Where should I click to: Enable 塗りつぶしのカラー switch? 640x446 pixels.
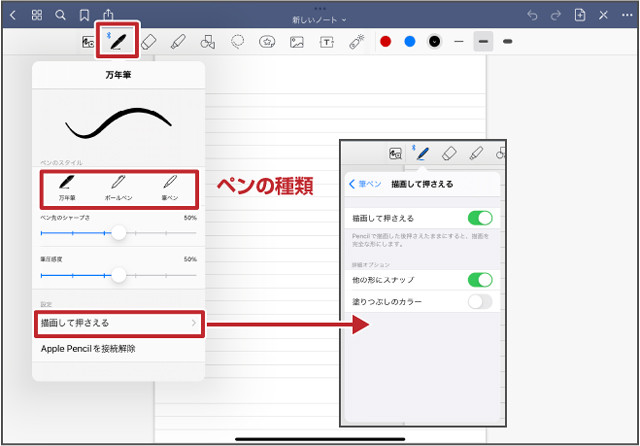[x=480, y=301]
